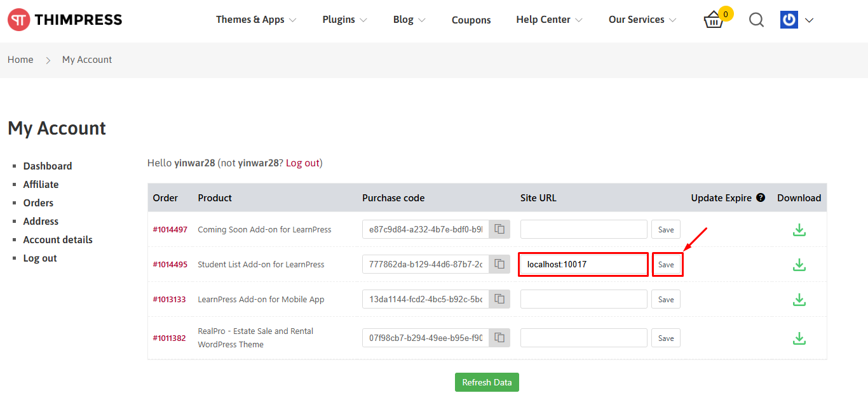Viewport: 868px width, 400px height.
Task: Select purchase code field starting 07f98cb7
Action: [426, 338]
